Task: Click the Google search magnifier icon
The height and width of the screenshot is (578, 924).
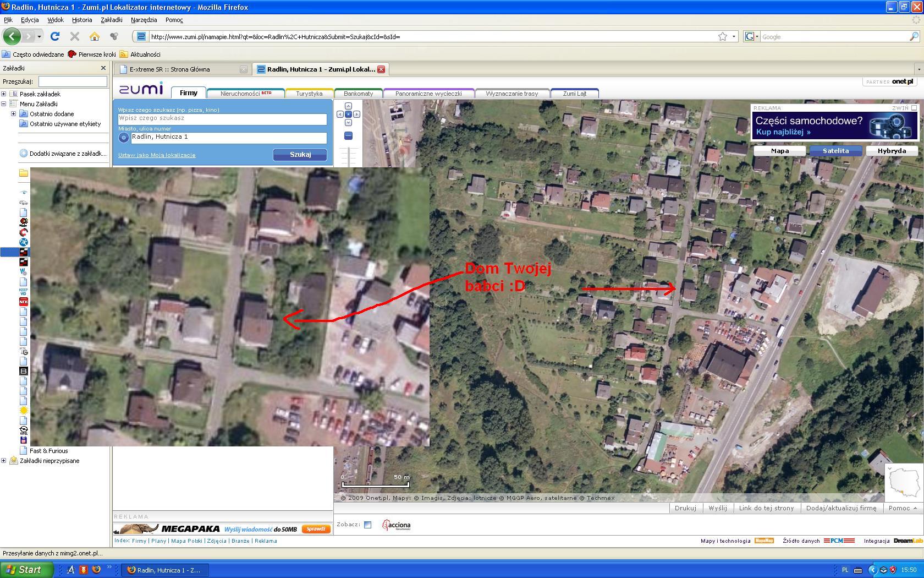Action: [914, 36]
